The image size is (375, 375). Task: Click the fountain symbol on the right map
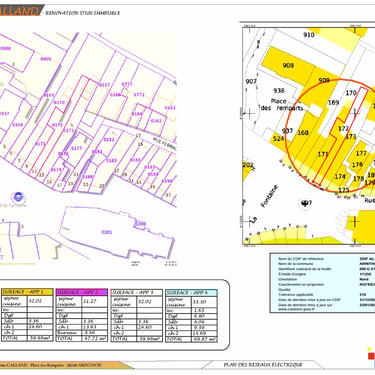(304, 203)
